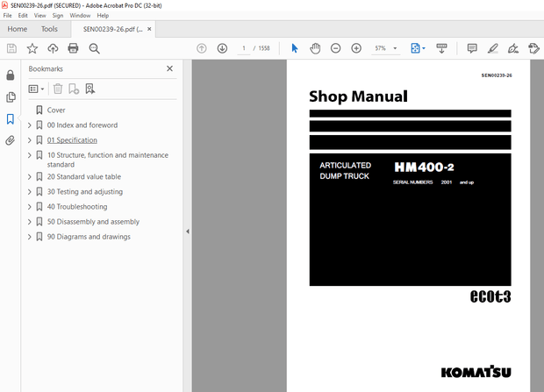Switch to the Home tab
Image resolution: width=544 pixels, height=392 pixels.
coord(18,29)
